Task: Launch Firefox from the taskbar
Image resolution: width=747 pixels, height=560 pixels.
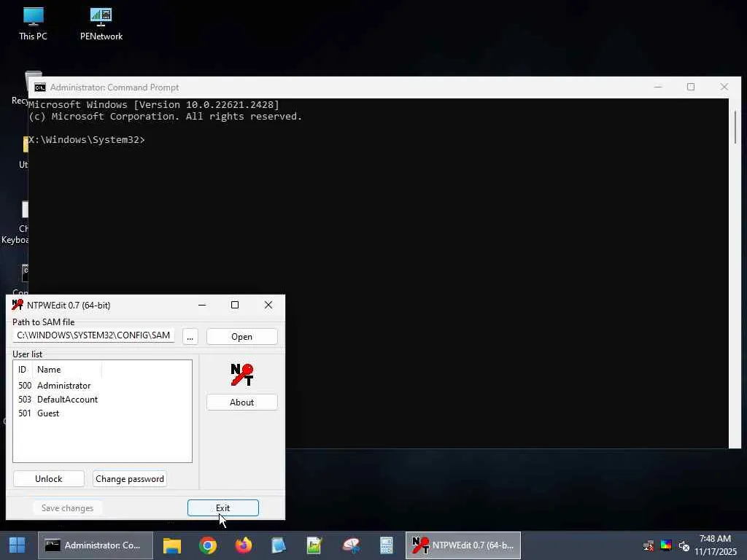Action: click(244, 545)
